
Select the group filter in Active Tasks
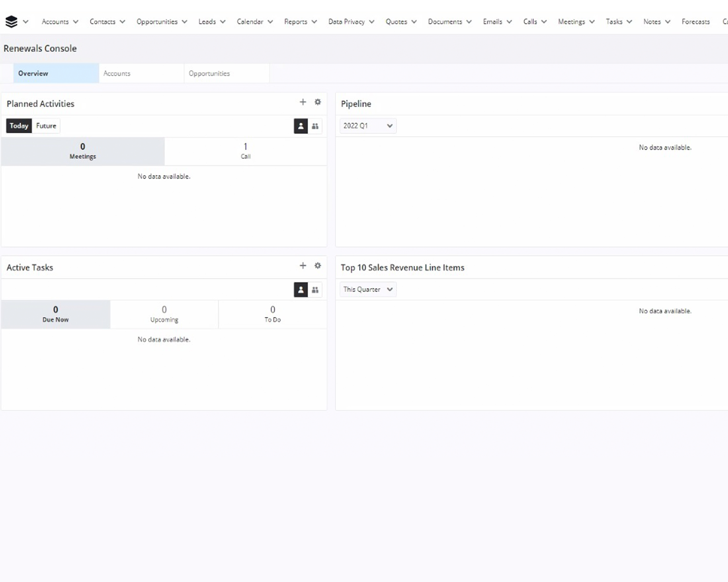click(315, 290)
